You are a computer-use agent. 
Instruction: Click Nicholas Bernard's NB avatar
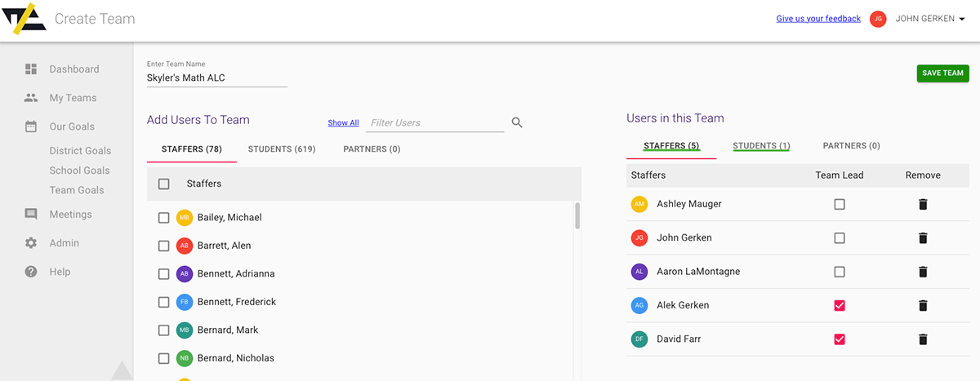tap(185, 358)
